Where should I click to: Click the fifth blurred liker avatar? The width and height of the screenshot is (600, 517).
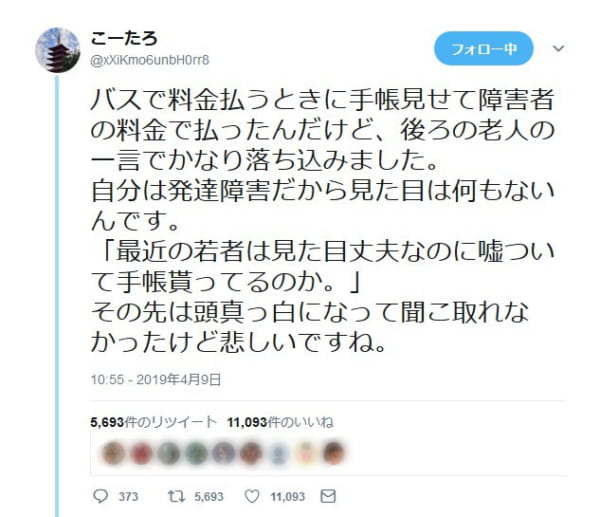pos(223,453)
